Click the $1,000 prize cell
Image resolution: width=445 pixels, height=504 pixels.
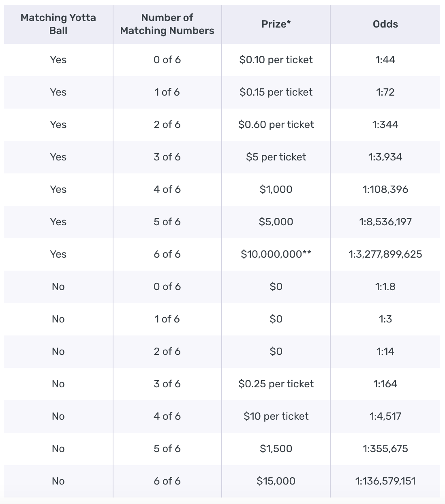pos(276,189)
